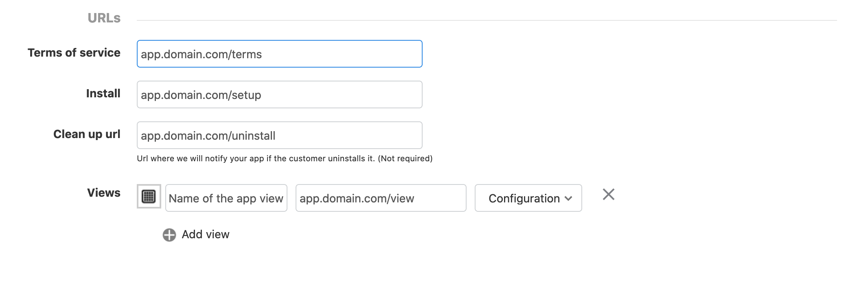Click the plus icon next to Add view
This screenshot has width=868, height=281.
click(x=169, y=235)
